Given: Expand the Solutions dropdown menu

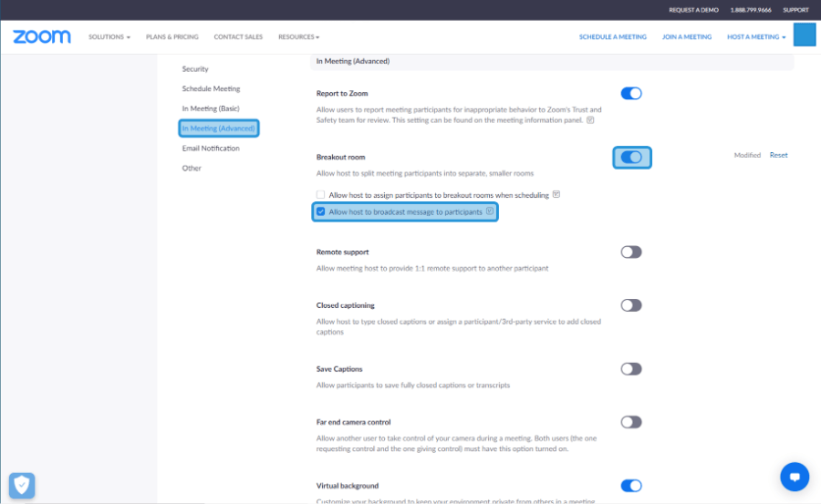Looking at the screenshot, I should click(109, 36).
